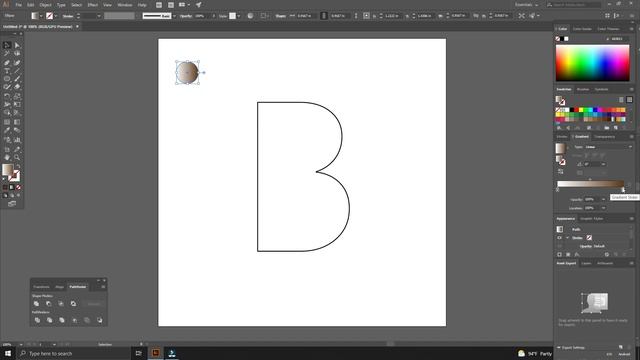Screen dimensions: 640x360
Task: Swap fill and stroke arrow icon
Action: (x=18, y=167)
